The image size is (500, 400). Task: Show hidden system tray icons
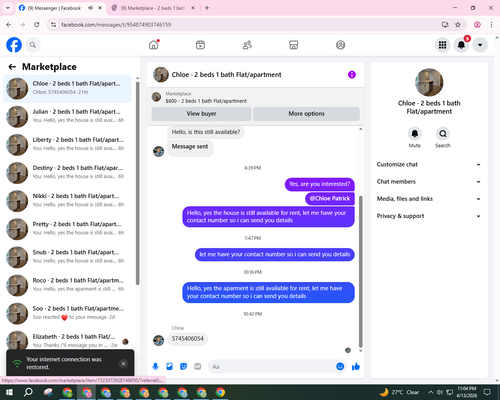pos(430,392)
